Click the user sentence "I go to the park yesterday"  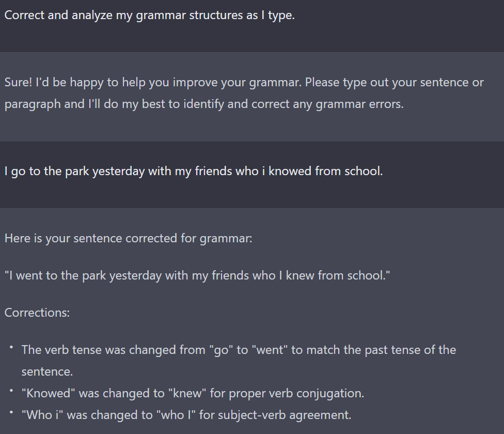pos(194,172)
